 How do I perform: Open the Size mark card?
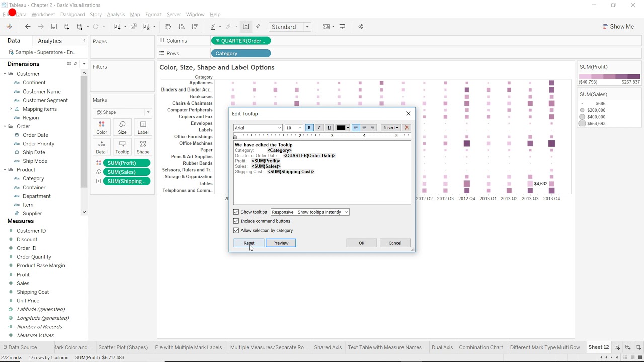point(122,128)
